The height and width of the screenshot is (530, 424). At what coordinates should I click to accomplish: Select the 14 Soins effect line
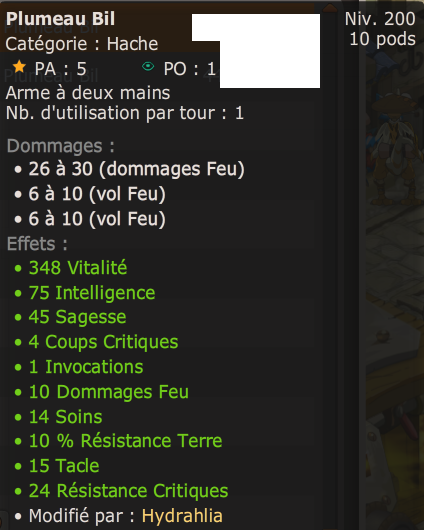click(65, 416)
